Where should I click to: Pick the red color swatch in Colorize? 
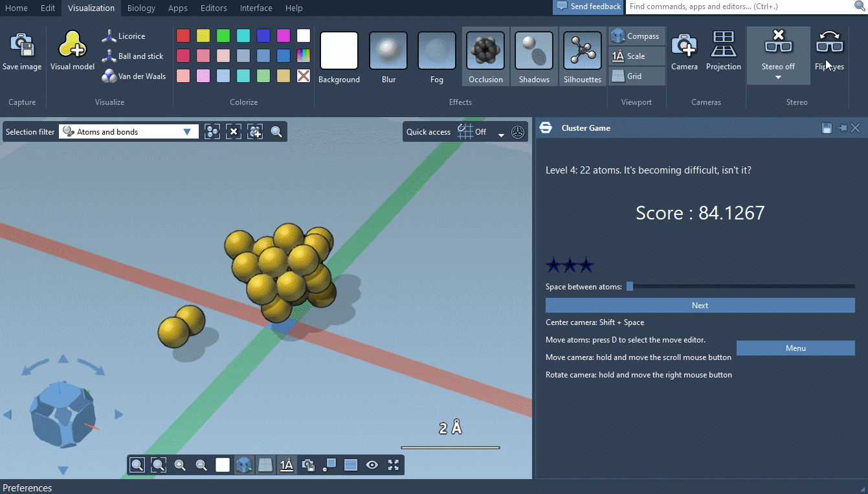click(183, 36)
